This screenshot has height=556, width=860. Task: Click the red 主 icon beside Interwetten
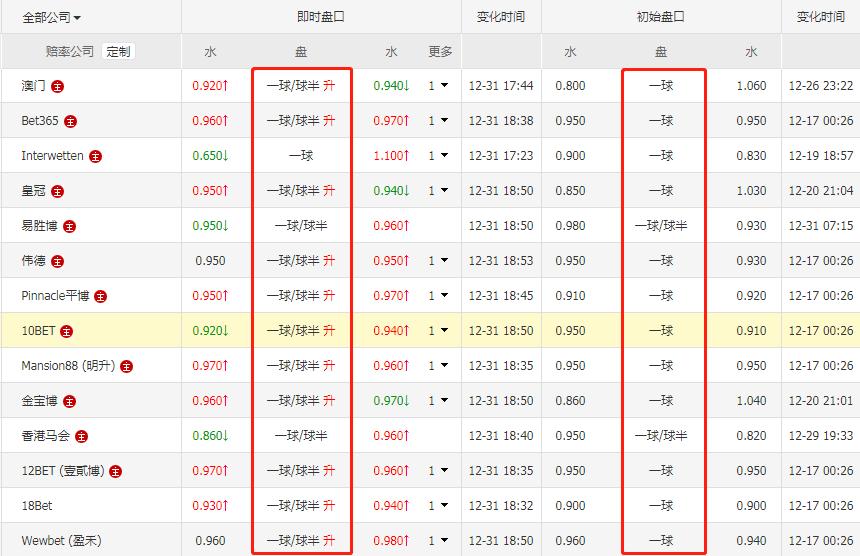pos(95,156)
